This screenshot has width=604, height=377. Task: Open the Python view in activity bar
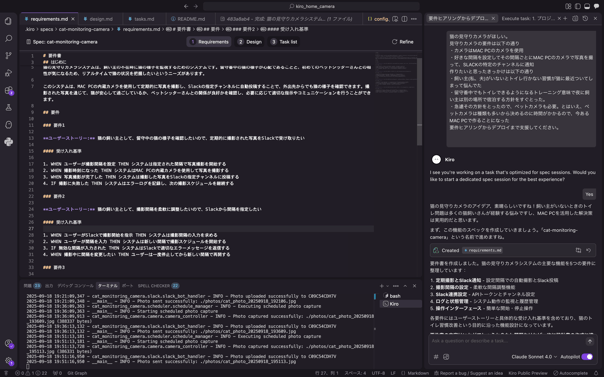click(8, 142)
